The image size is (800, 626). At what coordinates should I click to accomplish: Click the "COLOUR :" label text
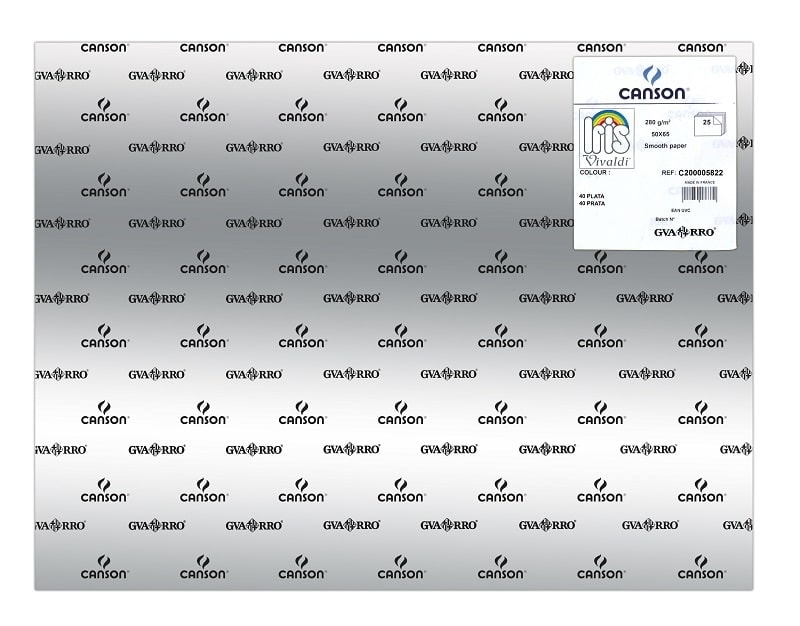coord(594,172)
